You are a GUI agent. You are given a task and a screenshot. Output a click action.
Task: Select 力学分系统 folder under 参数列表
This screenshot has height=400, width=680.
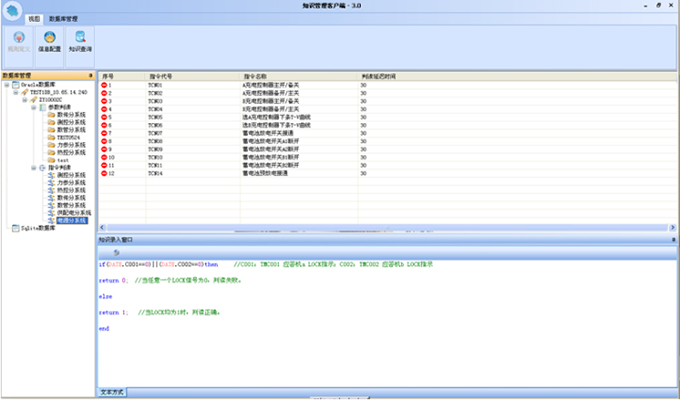pyautogui.click(x=71, y=145)
